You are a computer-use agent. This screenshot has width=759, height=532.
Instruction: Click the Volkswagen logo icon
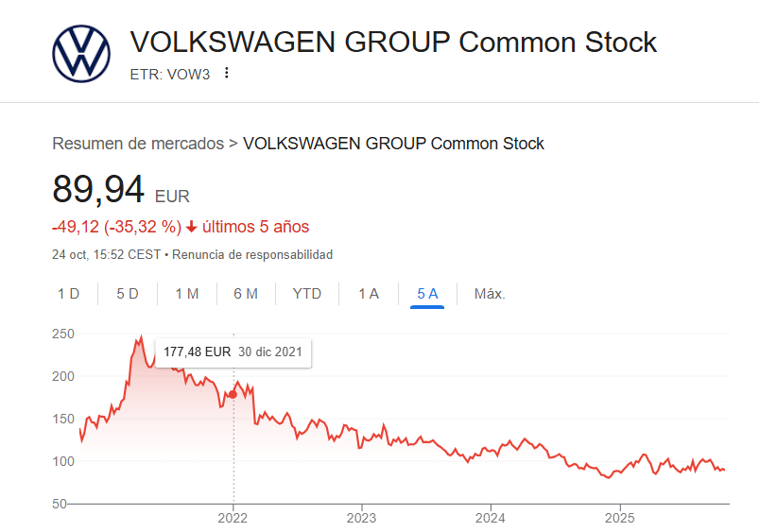tap(81, 54)
